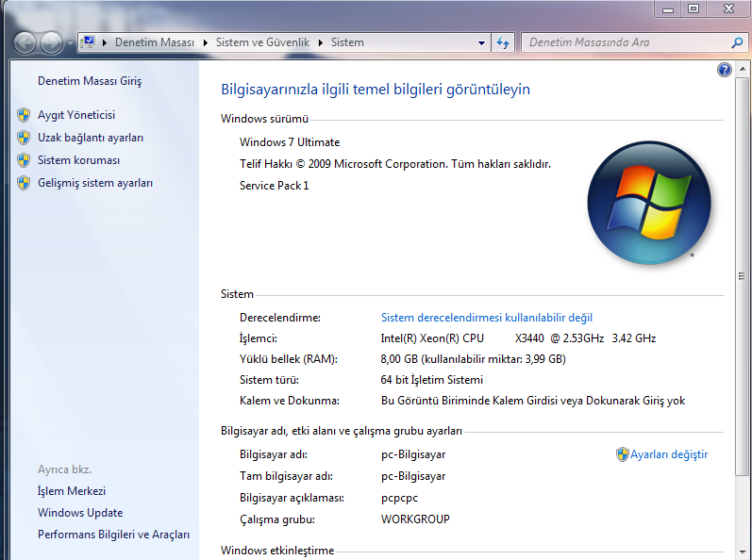Open Aygıt Yöneticisi link
Viewport: 752px width, 560px height.
(76, 115)
